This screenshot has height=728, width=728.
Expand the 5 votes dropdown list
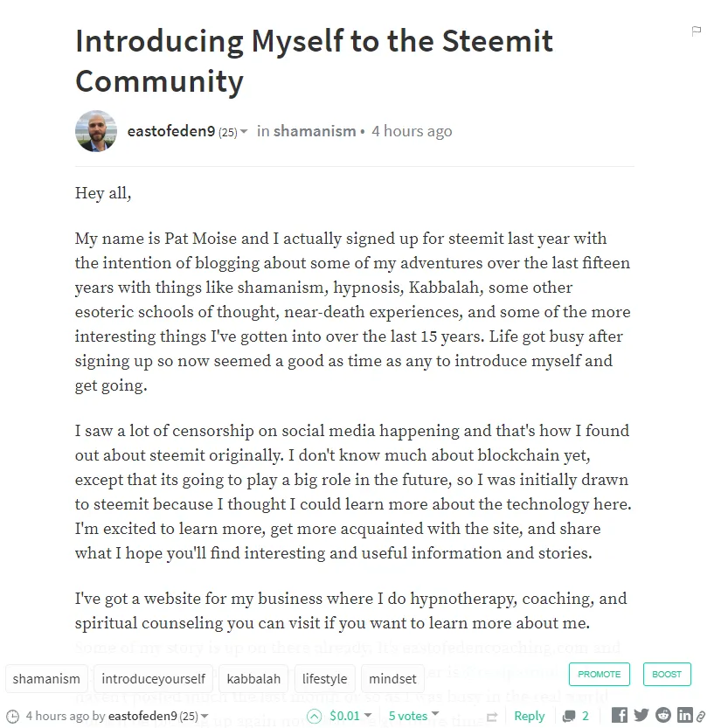[x=435, y=714]
